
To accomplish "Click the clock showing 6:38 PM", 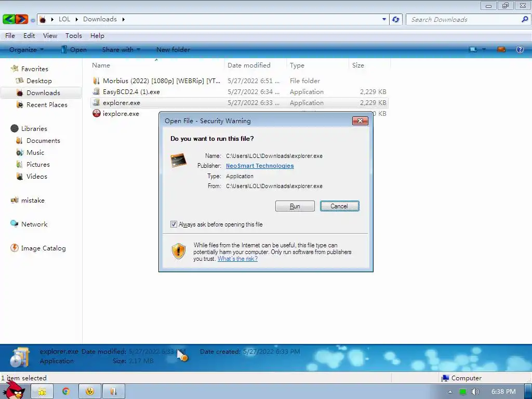I will coord(503,392).
